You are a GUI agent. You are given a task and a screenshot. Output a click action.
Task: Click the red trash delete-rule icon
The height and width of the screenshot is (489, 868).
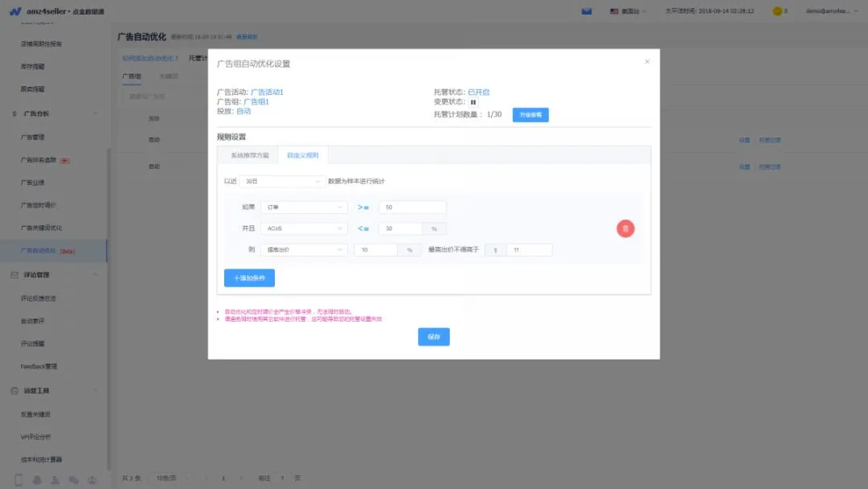[625, 228]
